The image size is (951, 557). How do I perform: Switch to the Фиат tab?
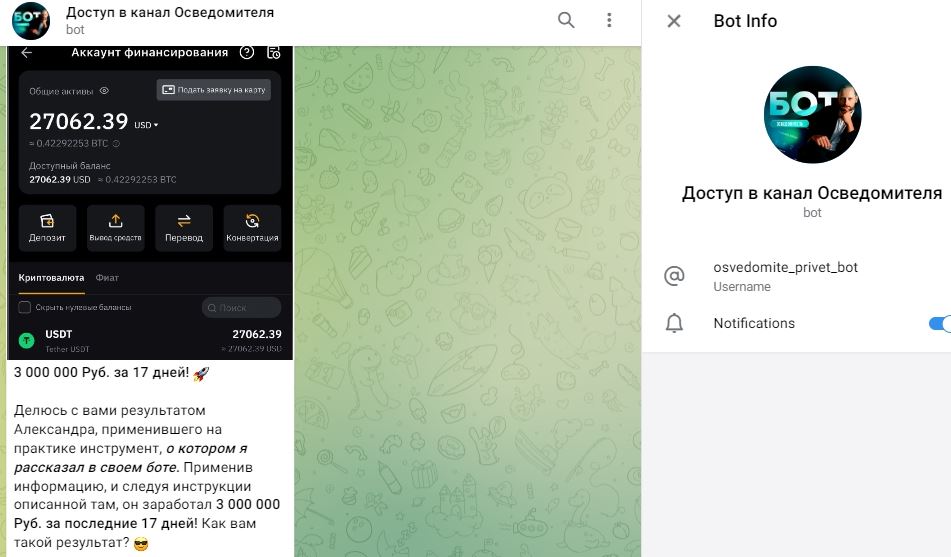coord(107,277)
